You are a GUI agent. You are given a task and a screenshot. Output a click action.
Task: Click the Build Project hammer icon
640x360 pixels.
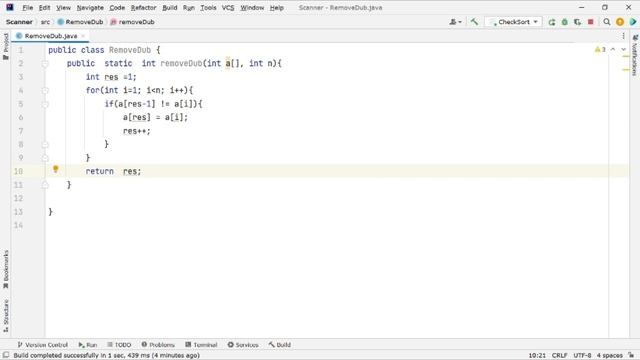(x=474, y=22)
